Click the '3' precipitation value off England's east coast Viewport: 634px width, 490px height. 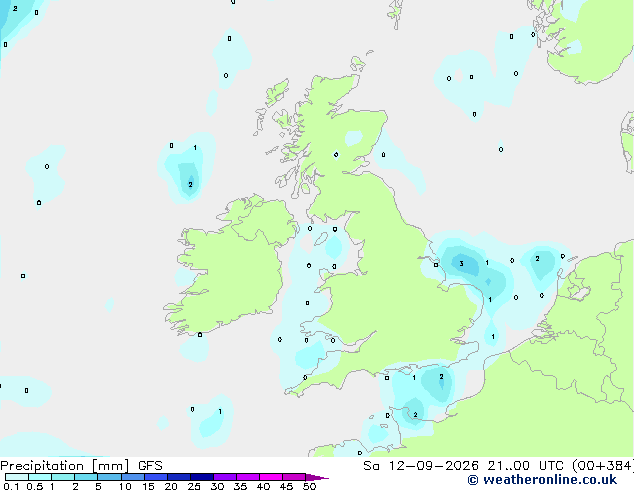point(461,264)
